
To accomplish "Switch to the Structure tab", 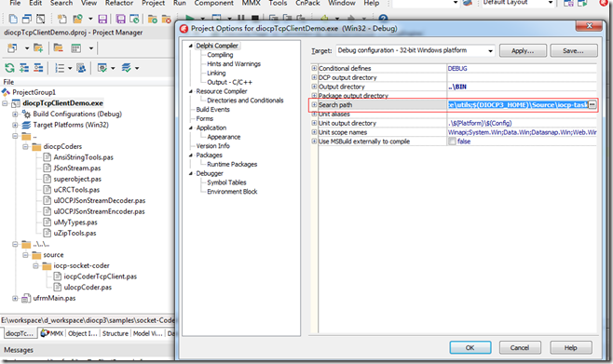I will (115, 333).
